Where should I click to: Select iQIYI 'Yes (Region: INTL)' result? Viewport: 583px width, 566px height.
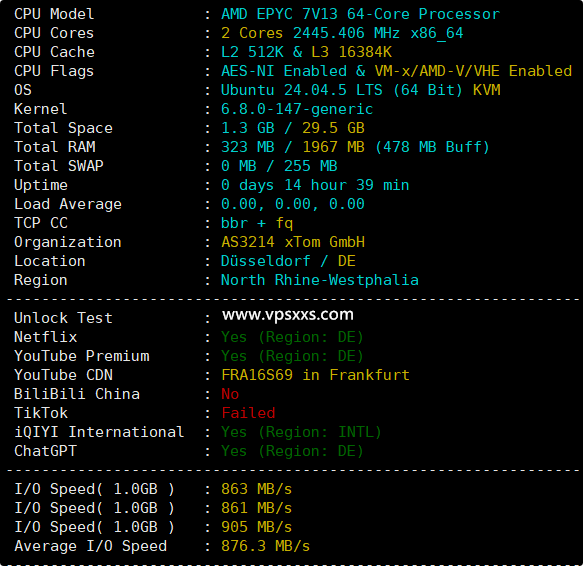click(301, 432)
